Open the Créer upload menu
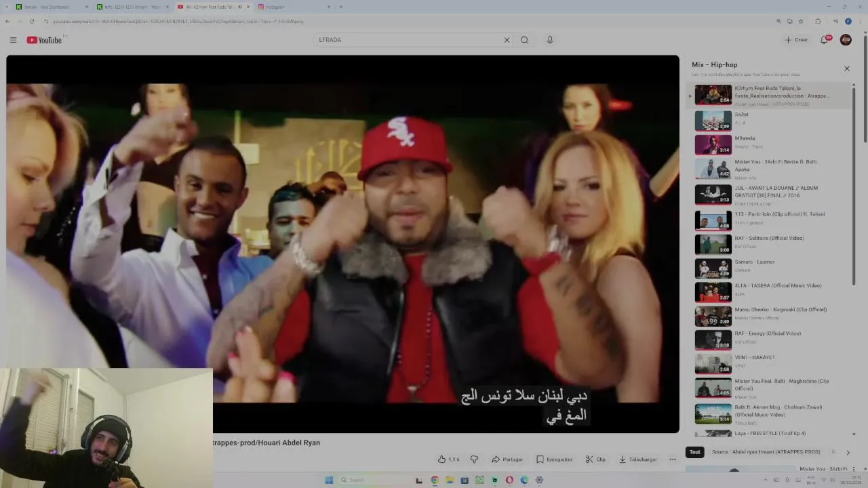Viewport: 868px width, 488px height. [x=796, y=40]
